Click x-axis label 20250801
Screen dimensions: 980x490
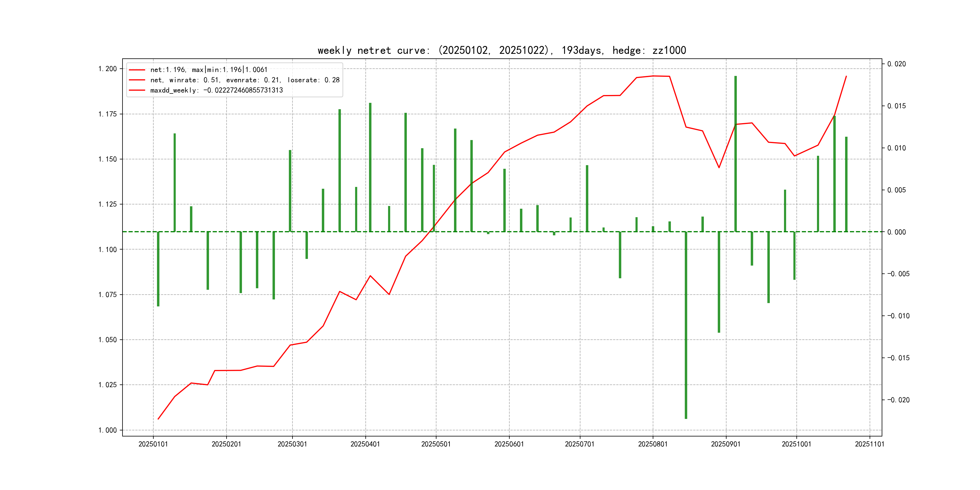[652, 444]
